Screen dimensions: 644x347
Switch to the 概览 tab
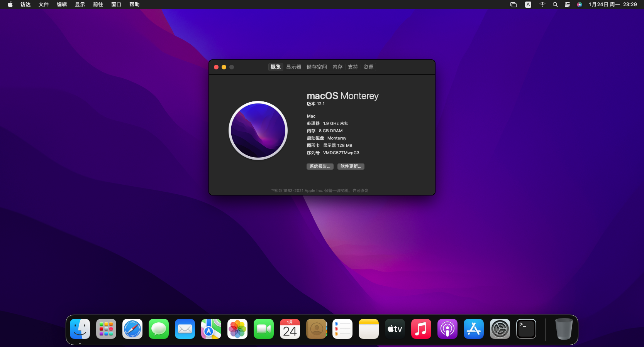276,67
